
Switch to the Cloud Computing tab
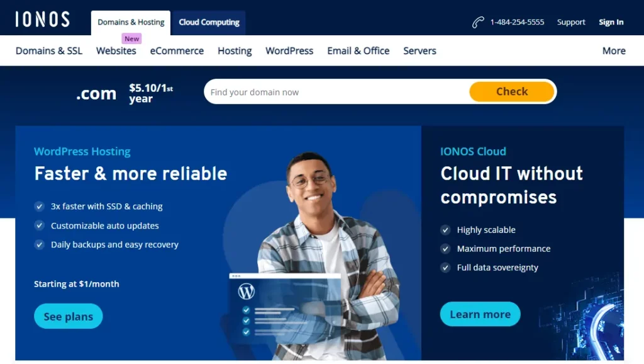[x=209, y=22]
